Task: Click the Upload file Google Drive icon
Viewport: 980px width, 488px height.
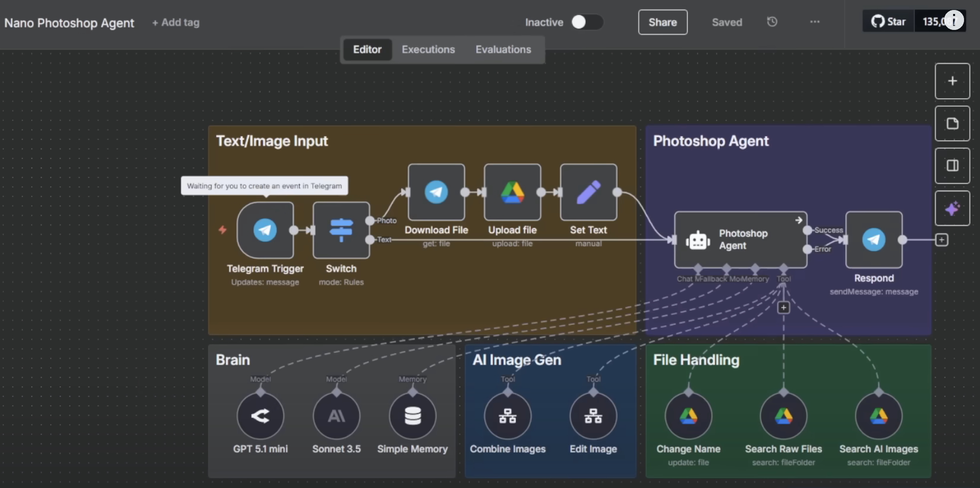Action: click(x=512, y=193)
